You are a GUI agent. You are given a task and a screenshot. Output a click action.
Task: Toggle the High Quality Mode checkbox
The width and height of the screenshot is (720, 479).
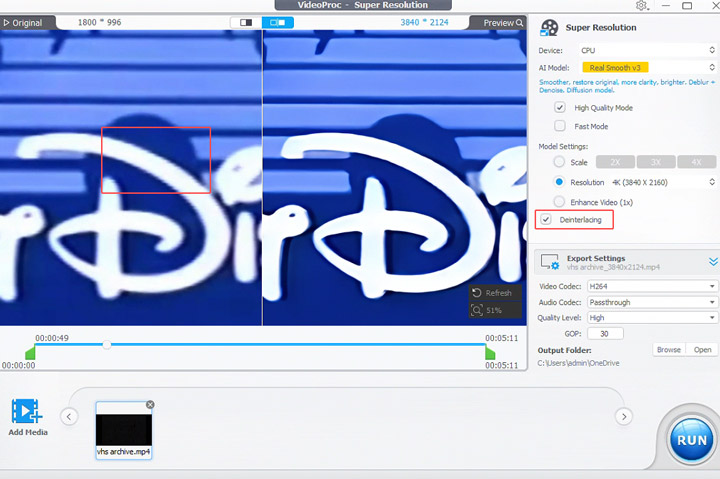[559, 107]
